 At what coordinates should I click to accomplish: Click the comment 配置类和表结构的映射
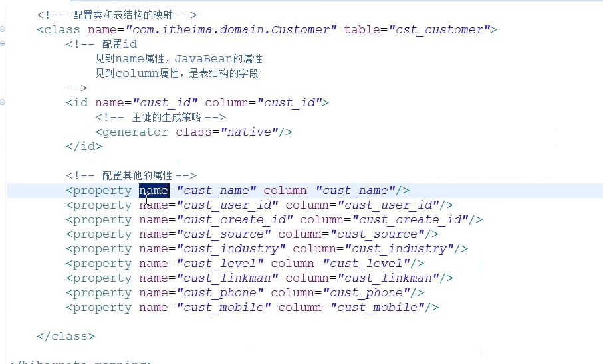(x=117, y=15)
